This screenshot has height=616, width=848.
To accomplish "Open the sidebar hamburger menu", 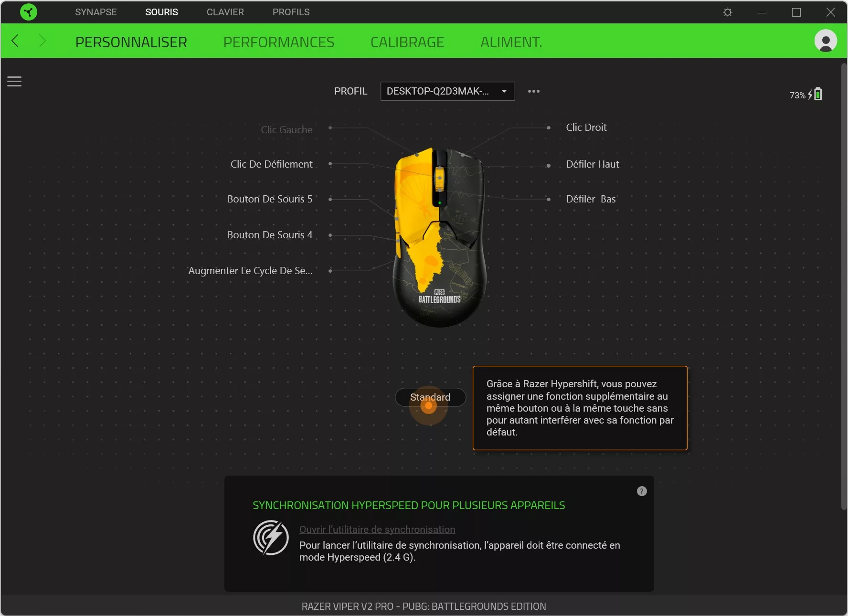I will [x=14, y=81].
